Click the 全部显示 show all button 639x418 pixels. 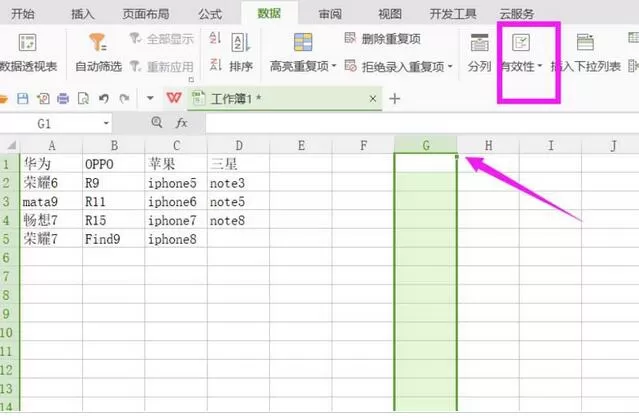click(162, 39)
